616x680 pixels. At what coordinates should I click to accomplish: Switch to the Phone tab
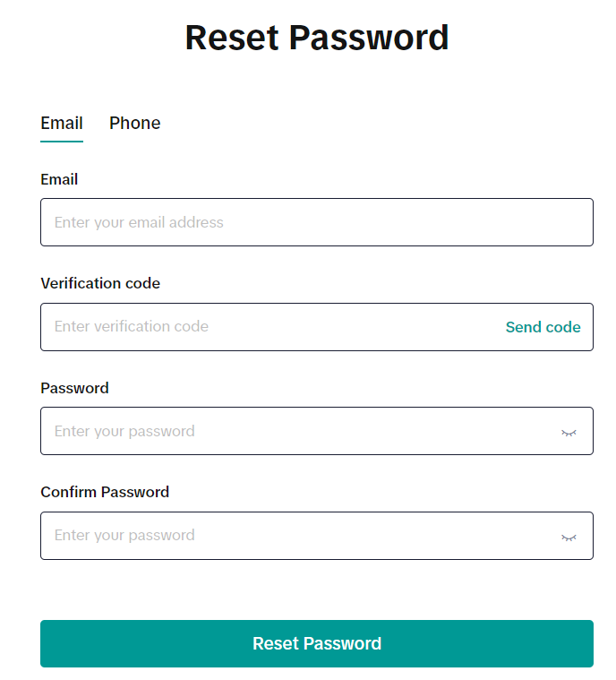click(135, 124)
